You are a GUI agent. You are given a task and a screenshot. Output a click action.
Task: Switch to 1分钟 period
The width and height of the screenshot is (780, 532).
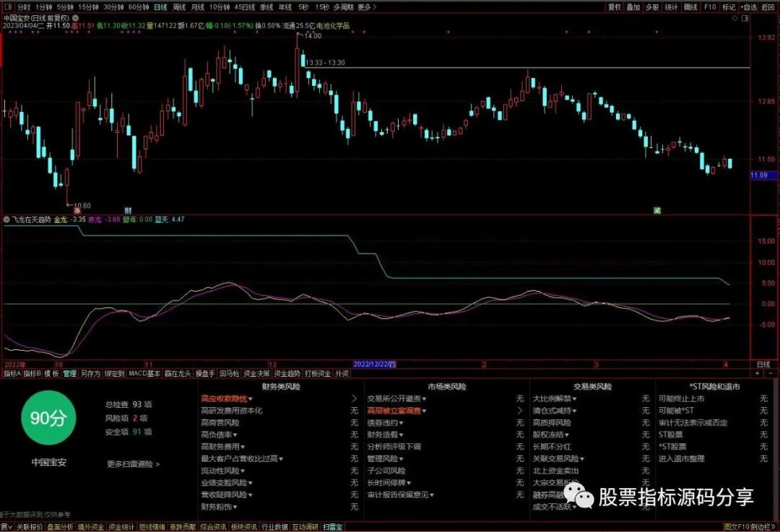[x=44, y=7]
